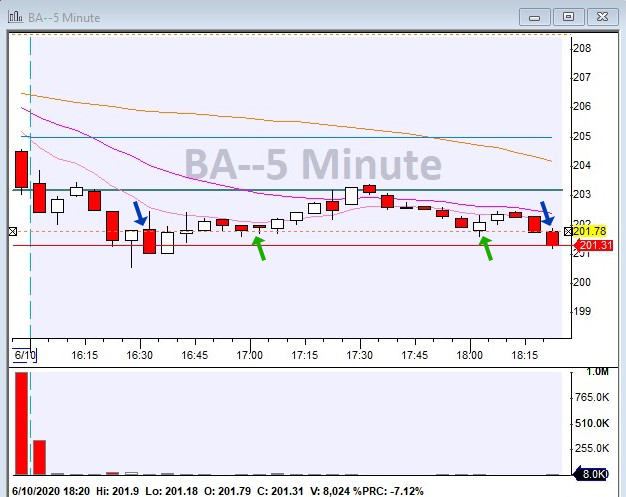Select the yellow 201.78 price label
626x497 pixels.
tap(590, 231)
